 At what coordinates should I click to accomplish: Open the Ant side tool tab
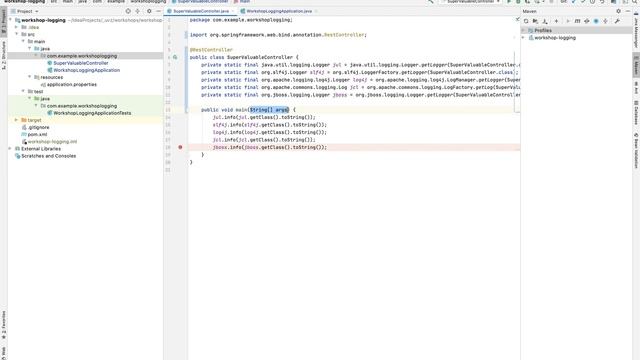pos(636,88)
